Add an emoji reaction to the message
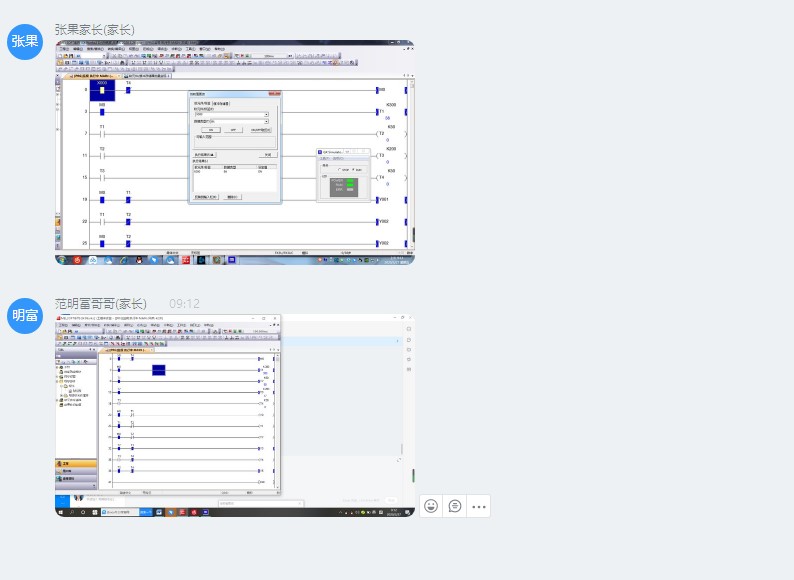The width and height of the screenshot is (794, 580). pyautogui.click(x=431, y=506)
